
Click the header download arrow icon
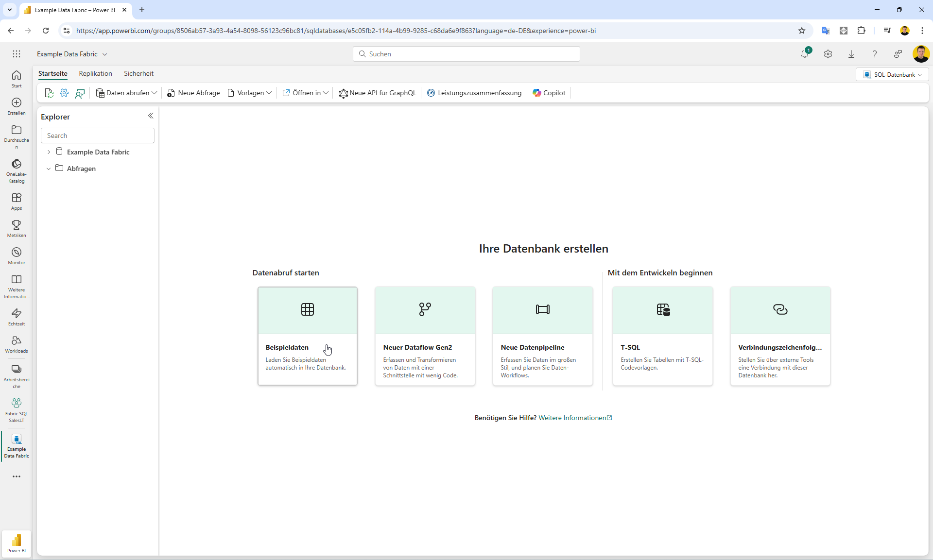pos(851,54)
